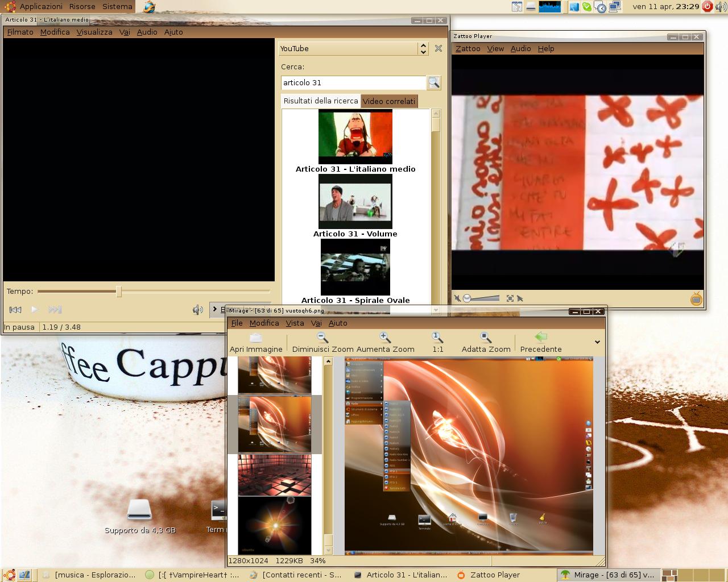Image resolution: width=728 pixels, height=582 pixels.
Task: Switch to Contatti recenti taskbar window
Action: pos(296,575)
